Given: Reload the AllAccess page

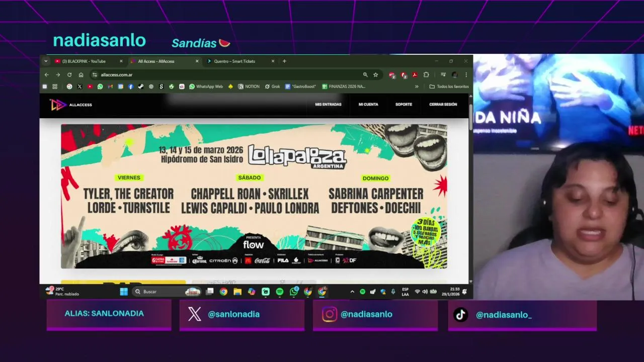Looking at the screenshot, I should (x=69, y=75).
